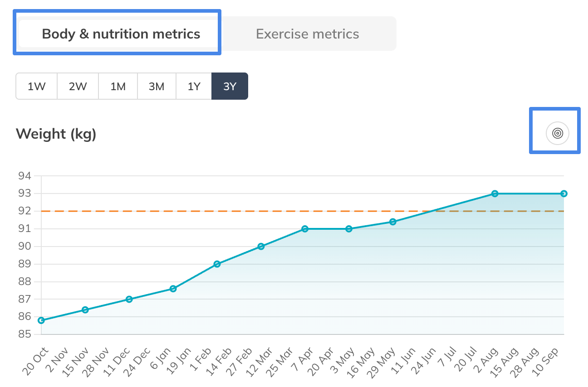The height and width of the screenshot is (387, 588).
Task: Select the 93 kg data point at 2 Aug
Action: click(495, 193)
